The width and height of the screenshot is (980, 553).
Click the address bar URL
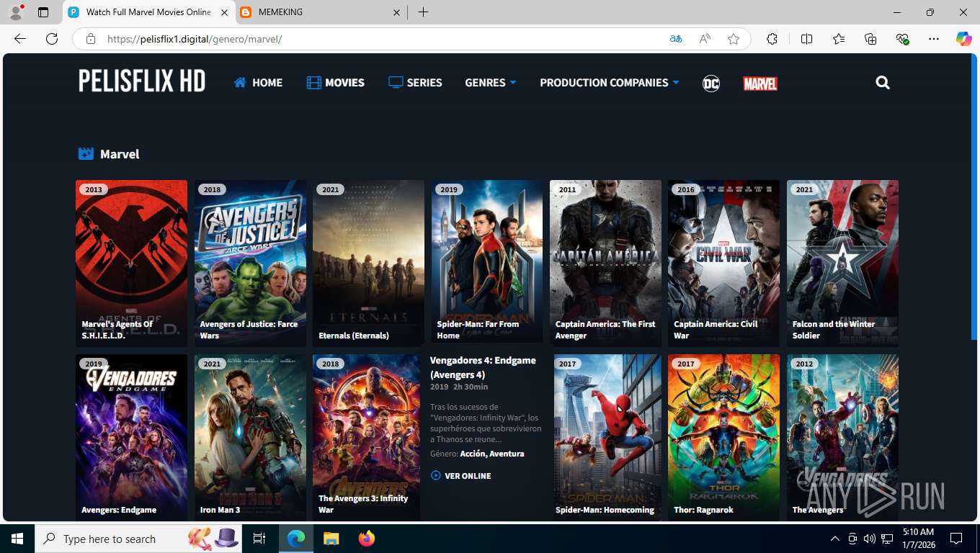pyautogui.click(x=195, y=39)
